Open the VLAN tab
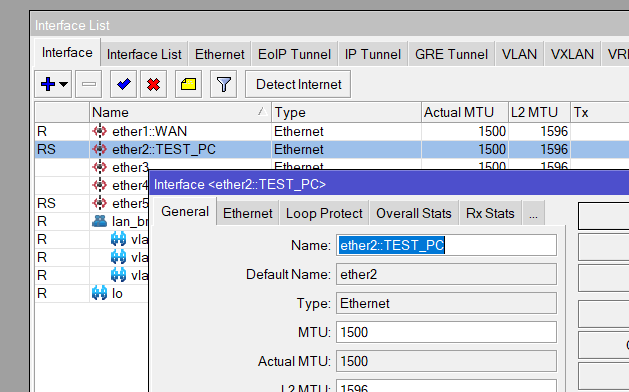The image size is (629, 392). point(519,54)
